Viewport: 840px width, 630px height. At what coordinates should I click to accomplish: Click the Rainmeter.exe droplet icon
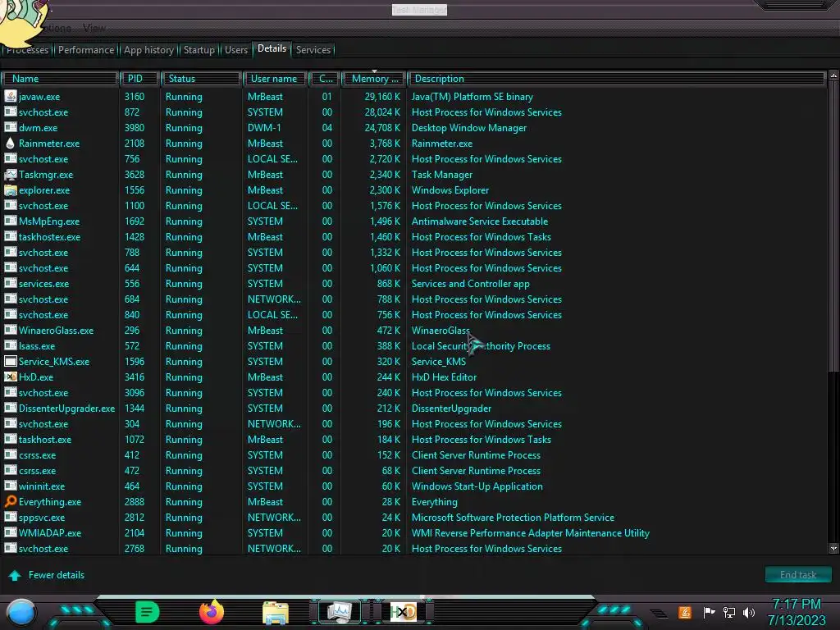tap(10, 143)
